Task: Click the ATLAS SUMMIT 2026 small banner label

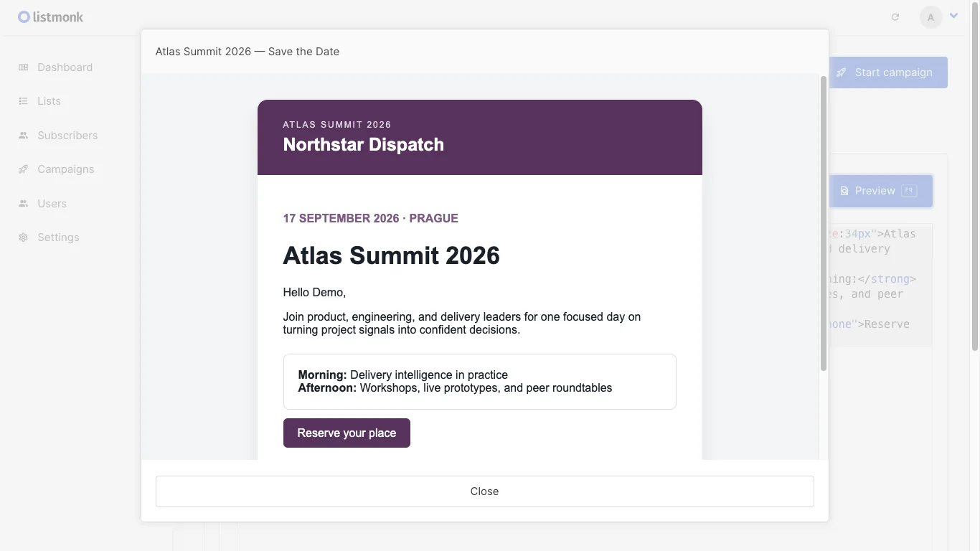Action: 336,125
